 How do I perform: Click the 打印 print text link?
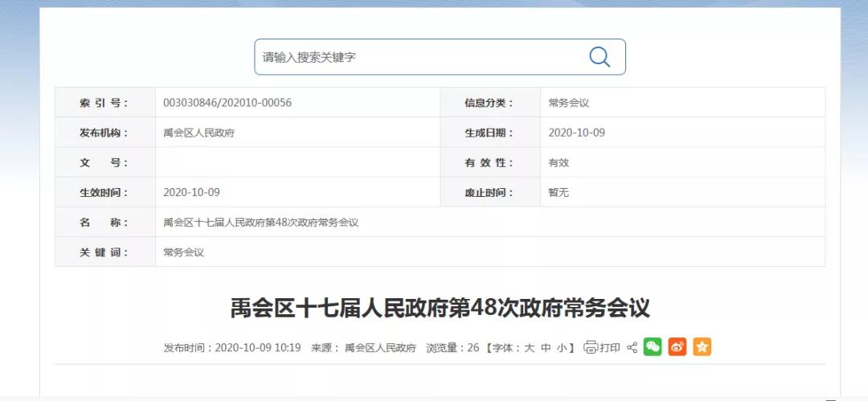[x=610, y=347]
